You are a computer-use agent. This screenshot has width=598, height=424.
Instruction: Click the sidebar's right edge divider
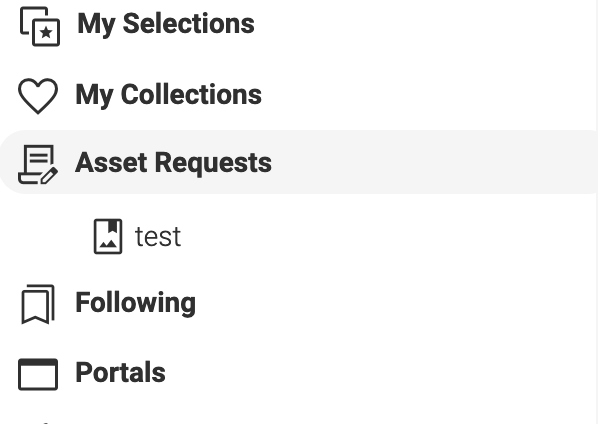[x=596, y=212]
